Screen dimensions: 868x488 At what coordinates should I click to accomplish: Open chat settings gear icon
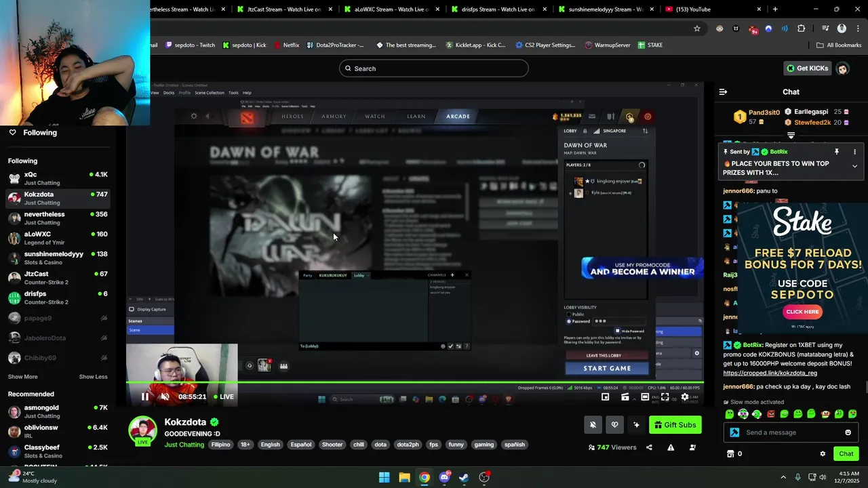point(823,453)
